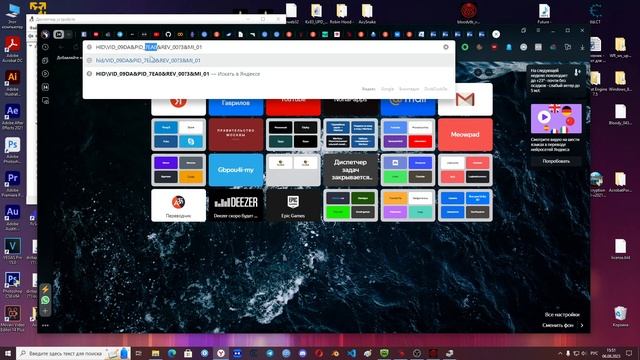Open Adobe Audition desktop shortcut
640x360 pixels.
pos(12,218)
